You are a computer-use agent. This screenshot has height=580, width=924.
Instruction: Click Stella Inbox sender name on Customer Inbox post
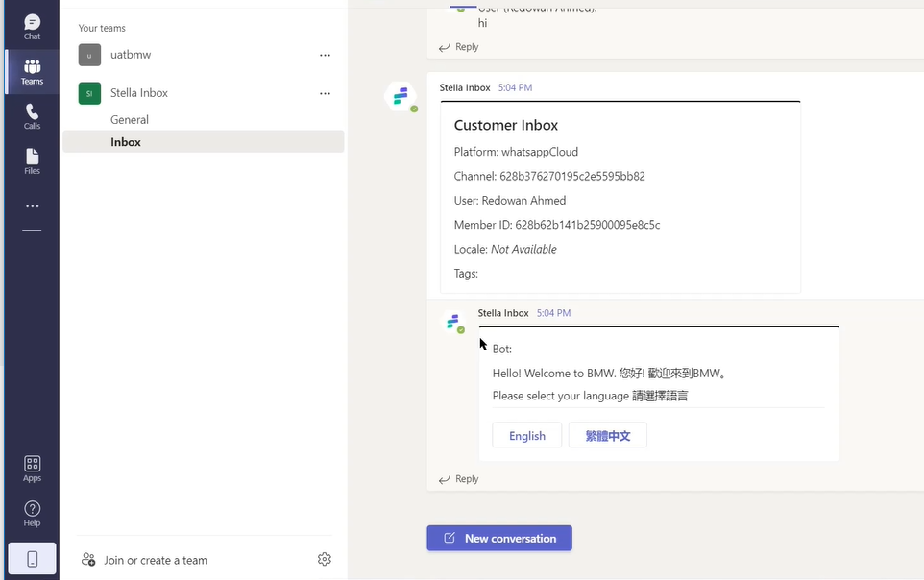[x=465, y=87]
